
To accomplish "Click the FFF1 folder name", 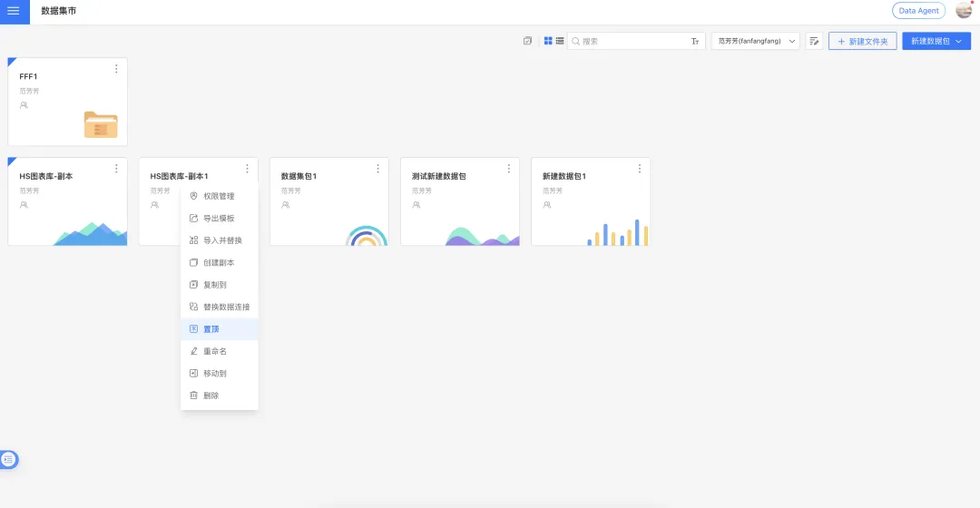I will coord(28,76).
